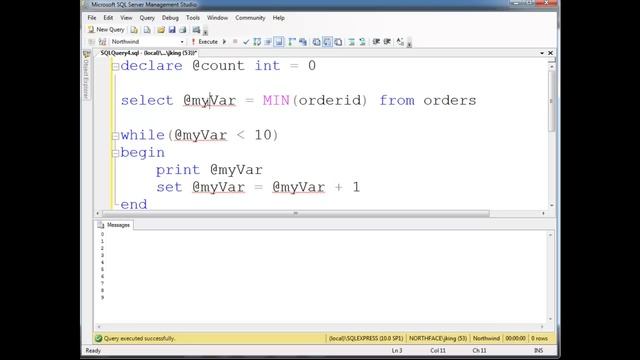Click the (local)\SQLEXPRESS server status entry
This screenshot has width=640, height=360.
point(366,338)
